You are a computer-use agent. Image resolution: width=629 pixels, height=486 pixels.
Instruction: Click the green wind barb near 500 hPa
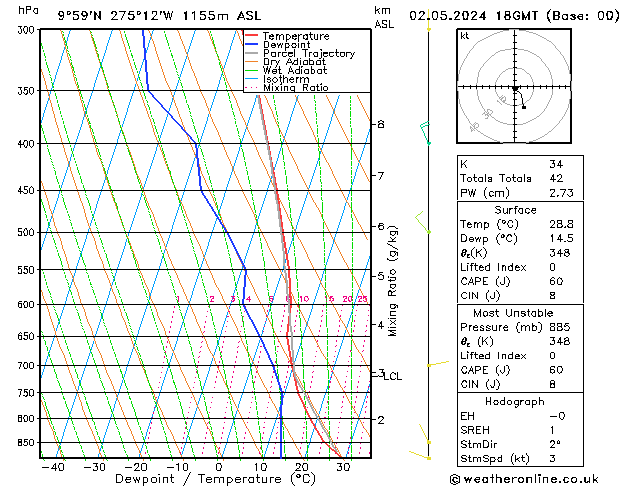tap(423, 222)
